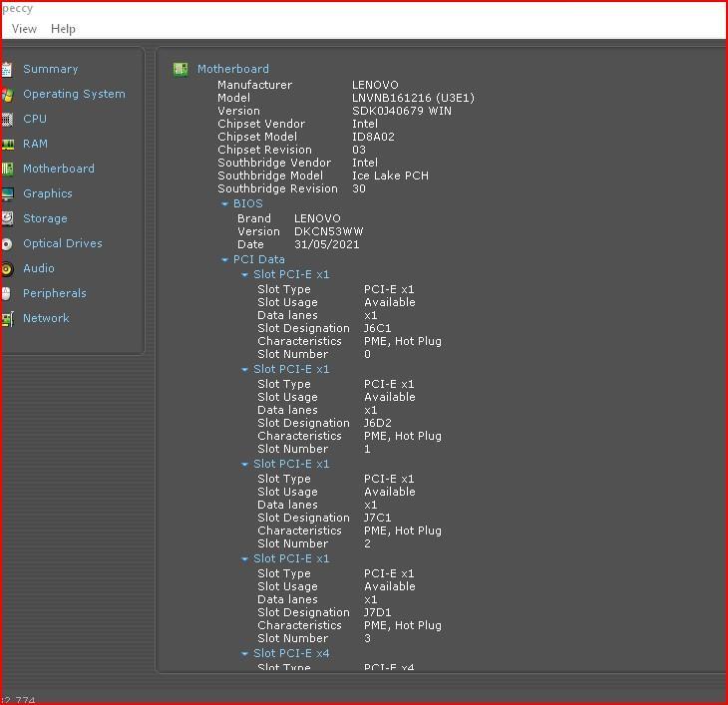The width and height of the screenshot is (728, 705).
Task: Click the slot designation J7D1
Action: [x=378, y=612]
